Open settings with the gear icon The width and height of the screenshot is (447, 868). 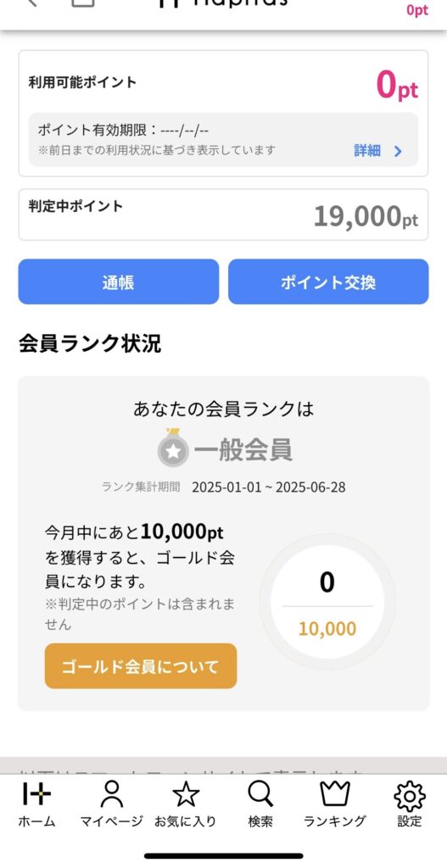point(410,795)
